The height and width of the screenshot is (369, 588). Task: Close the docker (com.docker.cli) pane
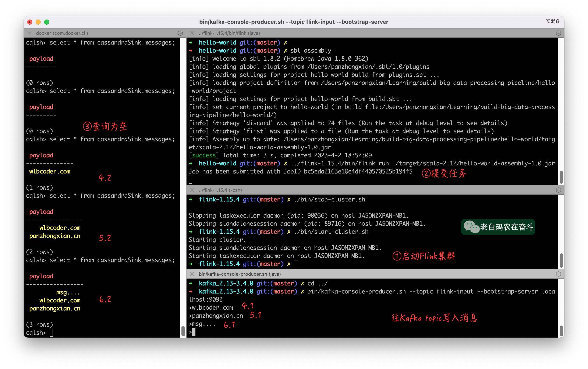click(29, 33)
